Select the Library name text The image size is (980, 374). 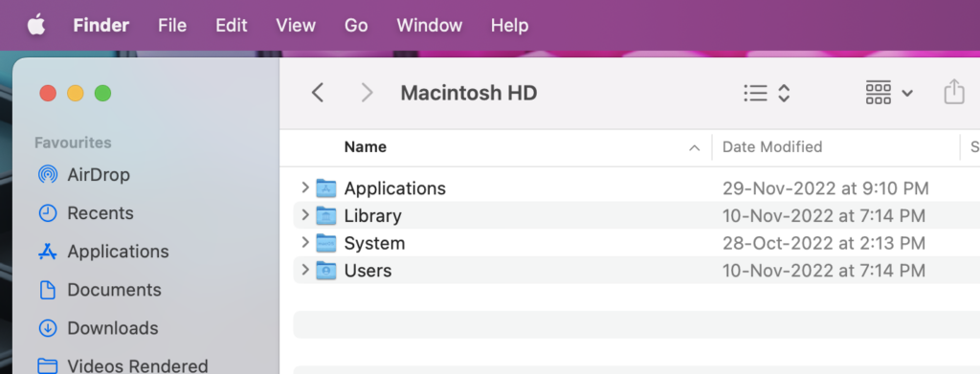point(373,216)
